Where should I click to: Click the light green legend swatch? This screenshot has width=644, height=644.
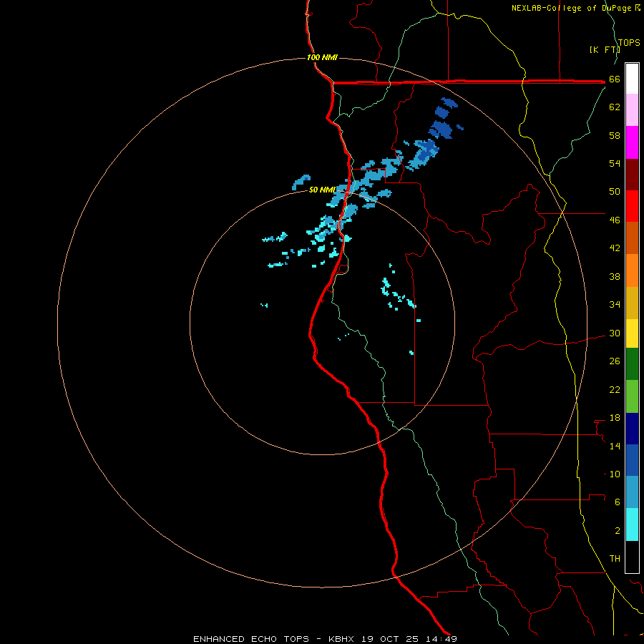(632, 396)
